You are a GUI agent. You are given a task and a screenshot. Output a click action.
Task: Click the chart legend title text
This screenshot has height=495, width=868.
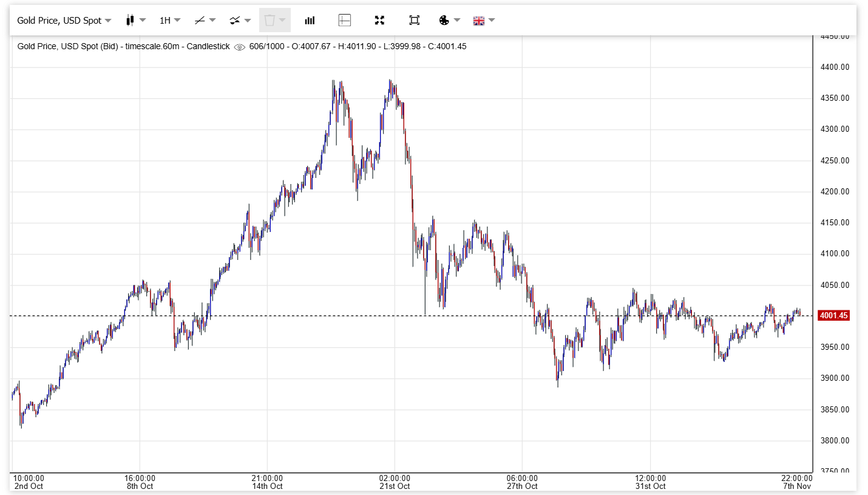tap(123, 46)
